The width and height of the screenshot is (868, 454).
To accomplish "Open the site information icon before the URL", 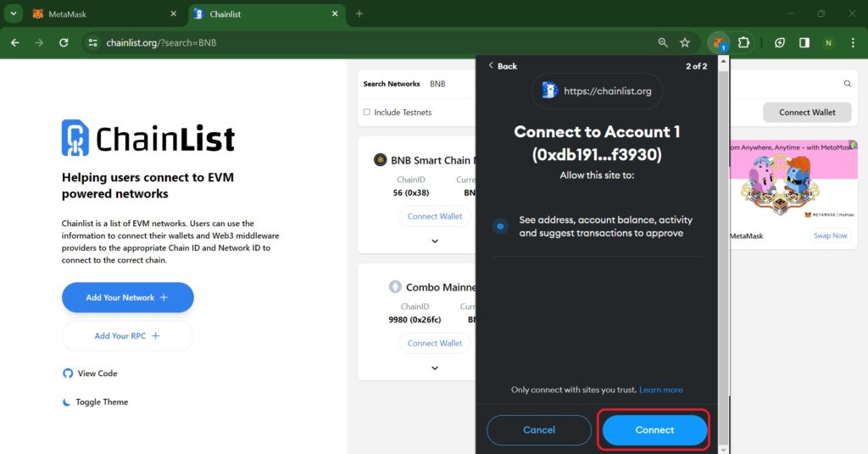I will click(92, 42).
